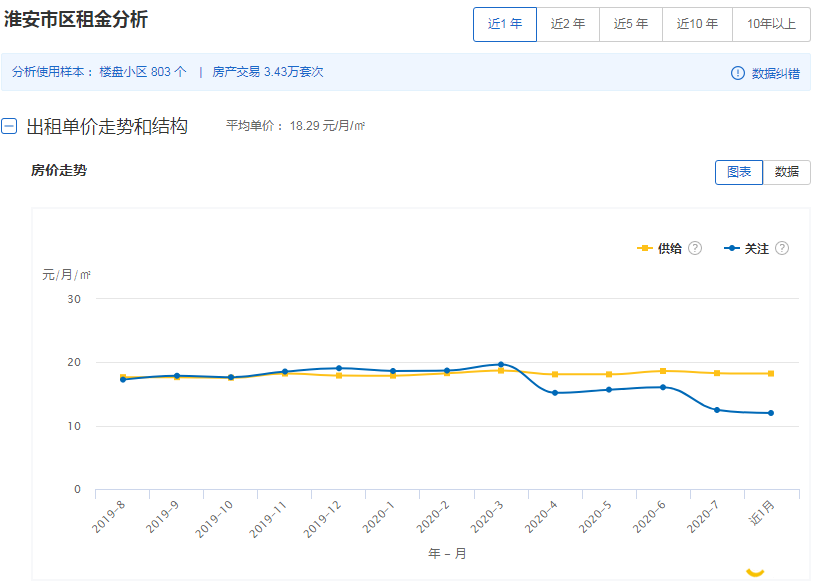Select the 近1年 time range tab
Screen dimensions: 816x585
click(505, 24)
